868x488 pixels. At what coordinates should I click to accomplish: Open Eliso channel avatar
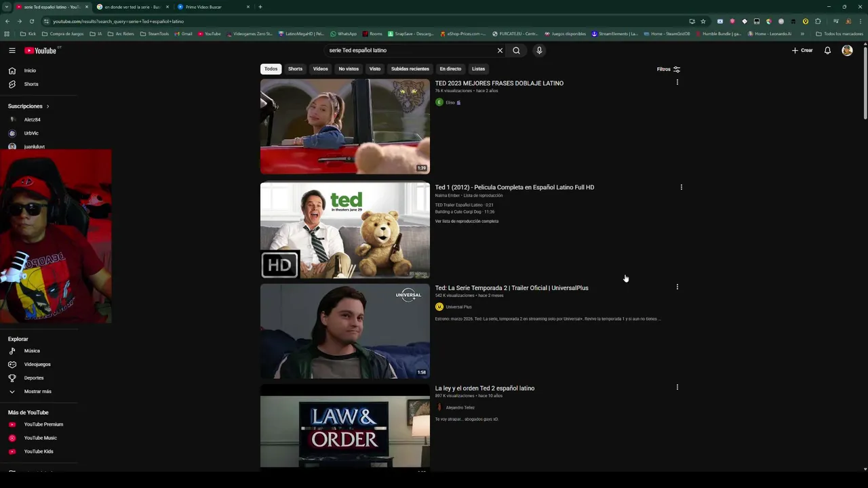pos(439,102)
